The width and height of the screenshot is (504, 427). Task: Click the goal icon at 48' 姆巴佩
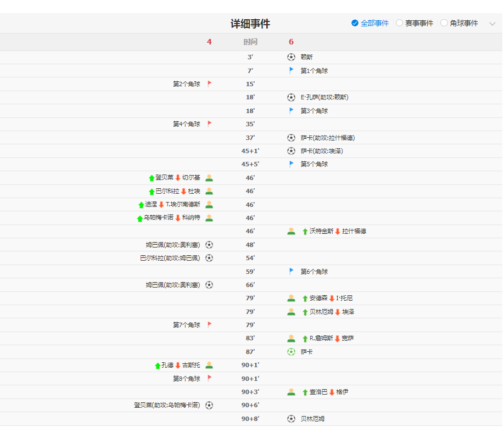coord(209,245)
